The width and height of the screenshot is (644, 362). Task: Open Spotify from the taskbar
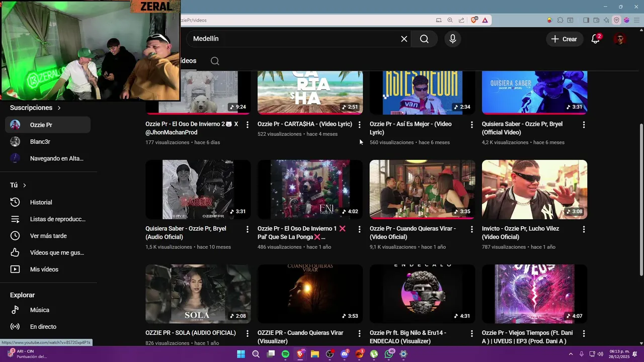pos(285,354)
